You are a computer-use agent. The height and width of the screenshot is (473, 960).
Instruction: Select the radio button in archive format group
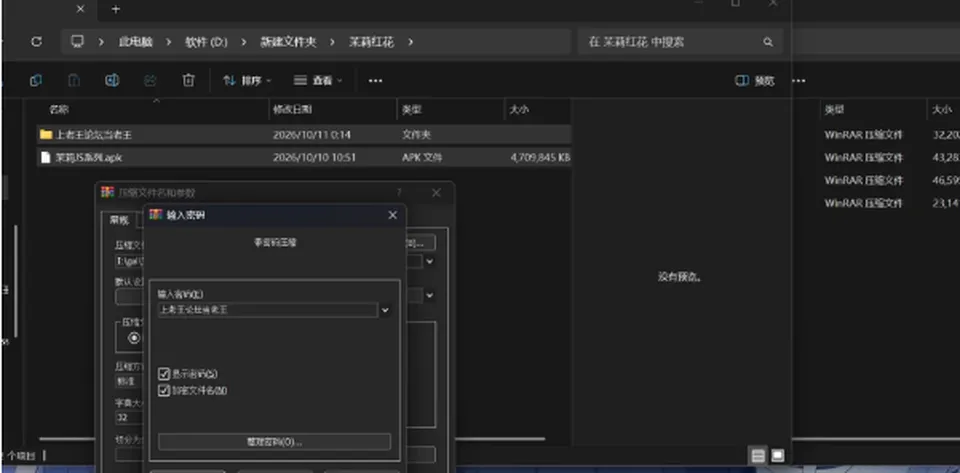coord(134,338)
